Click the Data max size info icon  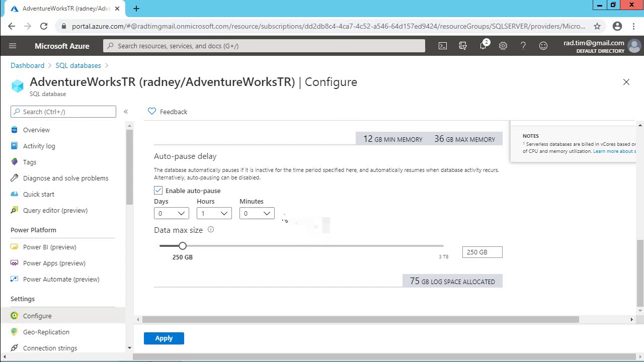tap(211, 230)
